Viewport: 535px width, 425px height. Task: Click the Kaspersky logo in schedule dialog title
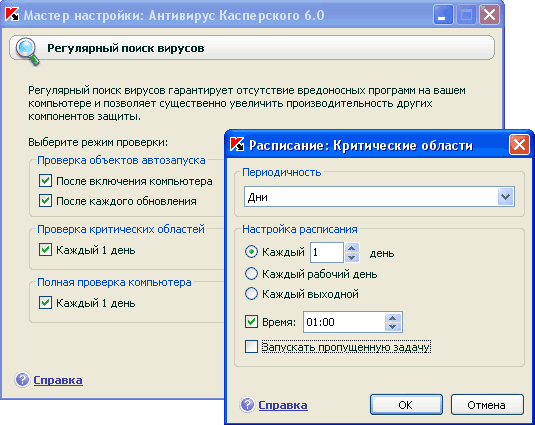[x=237, y=145]
